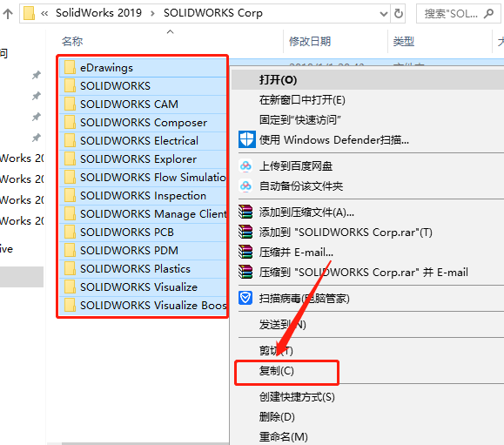Select the SOLIDWORKS Visualize folder icon
This screenshot has width=504, height=445.
[70, 287]
